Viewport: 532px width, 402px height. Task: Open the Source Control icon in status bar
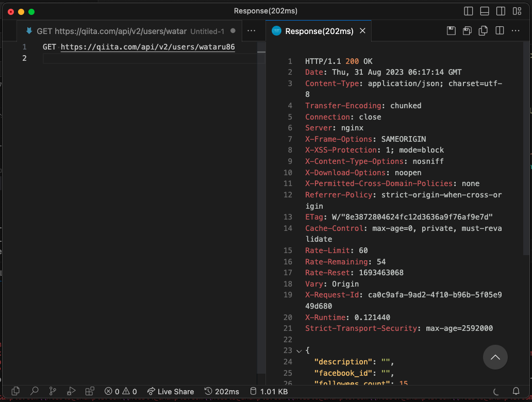click(x=53, y=391)
